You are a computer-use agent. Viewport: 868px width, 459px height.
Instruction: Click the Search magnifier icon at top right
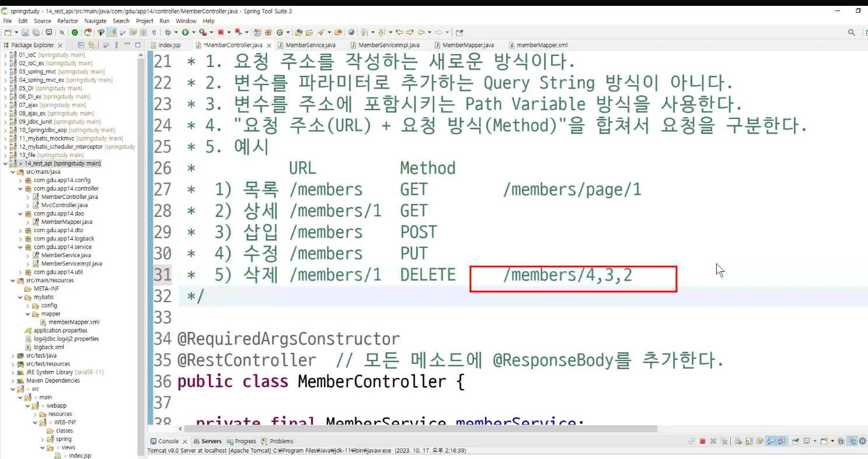coord(852,32)
